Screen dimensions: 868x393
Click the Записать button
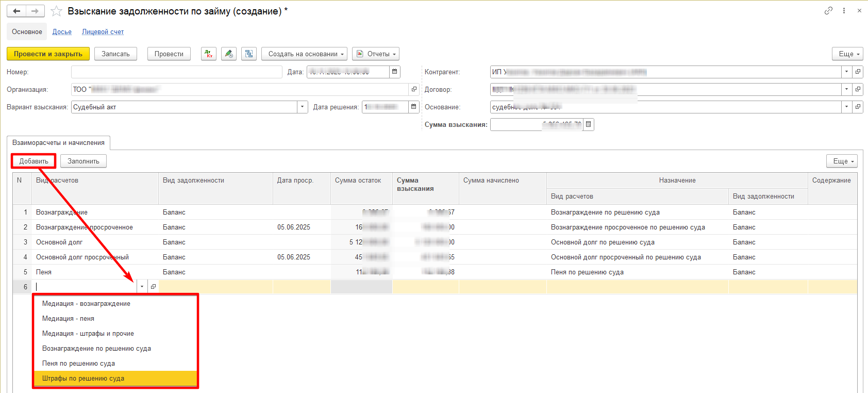pyautogui.click(x=115, y=54)
